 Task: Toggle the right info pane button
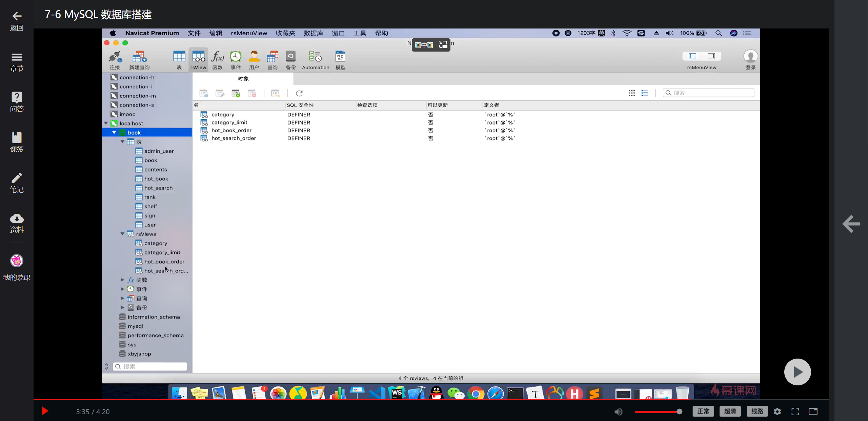click(711, 56)
